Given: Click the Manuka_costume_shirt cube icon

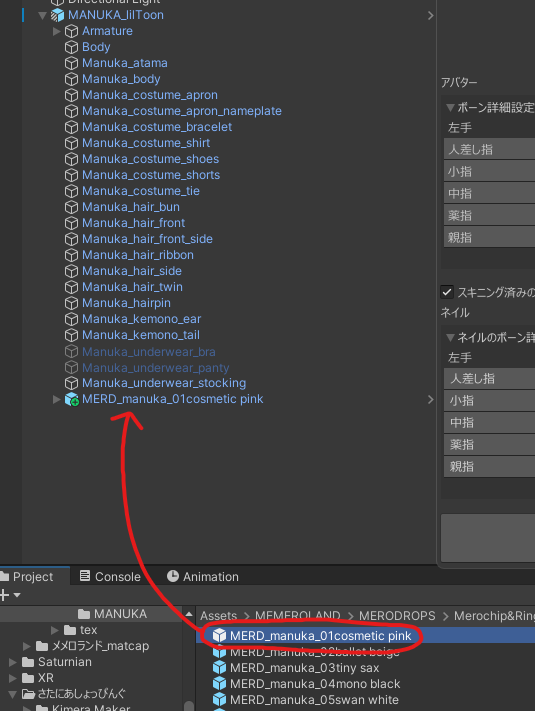Looking at the screenshot, I should (x=71, y=143).
